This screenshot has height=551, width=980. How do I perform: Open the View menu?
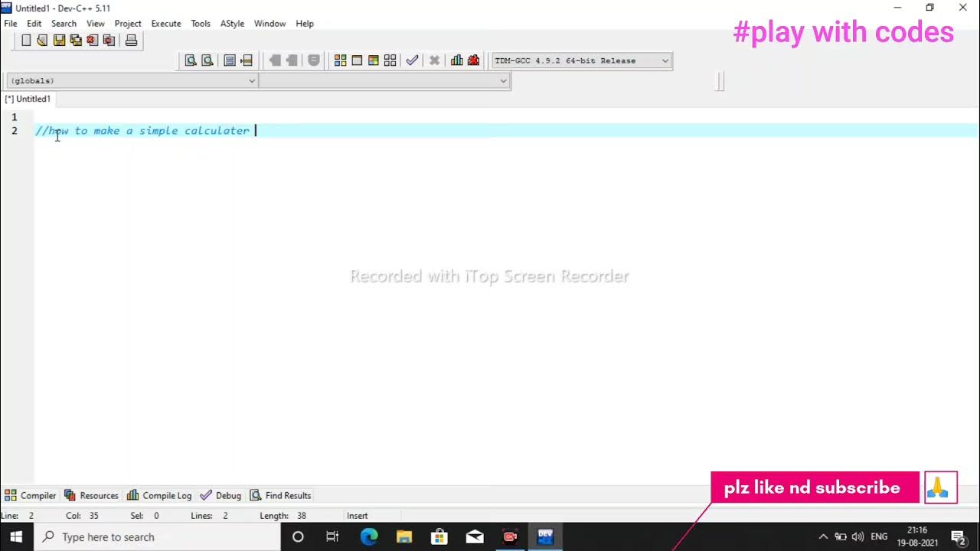(96, 24)
